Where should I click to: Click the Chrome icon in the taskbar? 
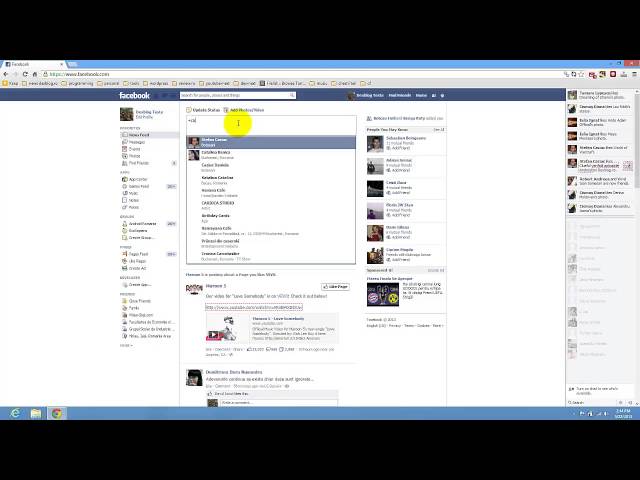(x=57, y=413)
